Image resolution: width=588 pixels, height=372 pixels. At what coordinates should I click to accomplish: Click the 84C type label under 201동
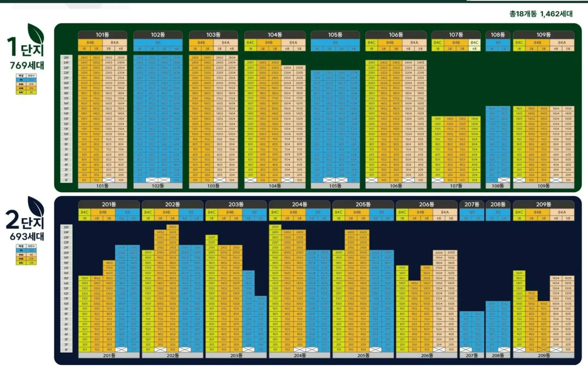85,212
